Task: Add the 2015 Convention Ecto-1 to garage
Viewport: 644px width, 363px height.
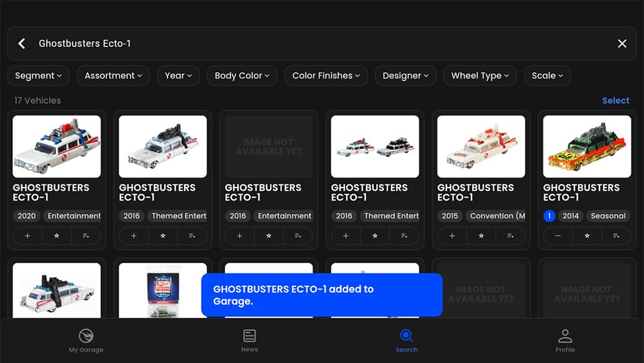Action: (x=452, y=236)
